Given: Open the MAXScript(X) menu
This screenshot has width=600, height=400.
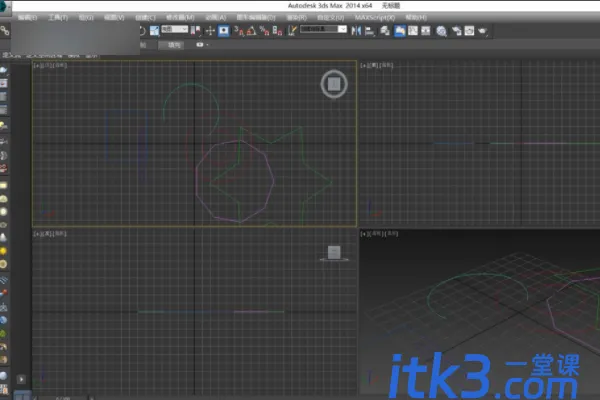Looking at the screenshot, I should point(375,18).
